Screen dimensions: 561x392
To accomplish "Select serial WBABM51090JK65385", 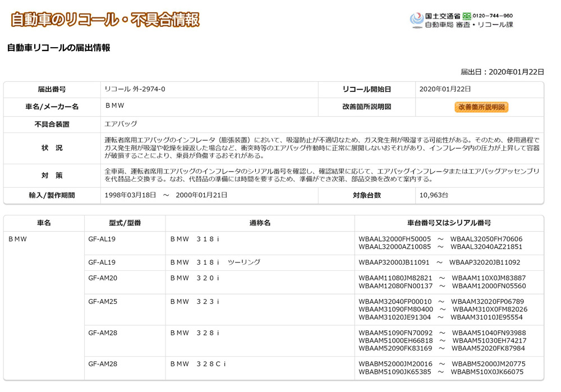I will [x=394, y=372].
